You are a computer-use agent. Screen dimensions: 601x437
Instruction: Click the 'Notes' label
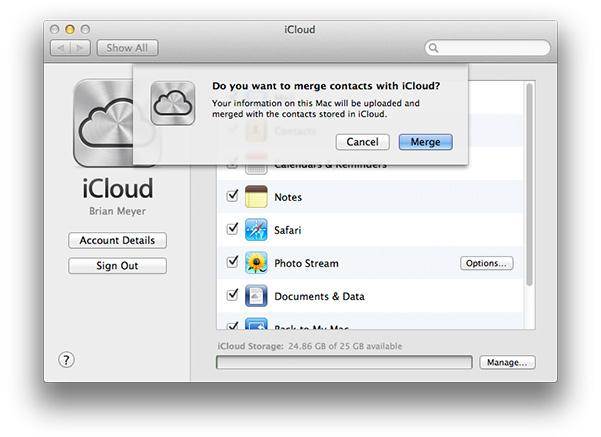[288, 197]
